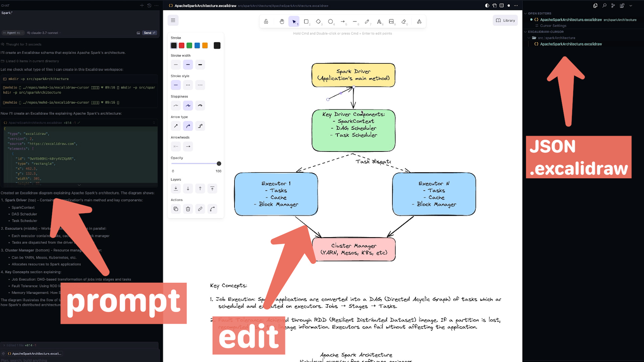Select the Arrow drawing tool
644x362 pixels.
(x=343, y=21)
